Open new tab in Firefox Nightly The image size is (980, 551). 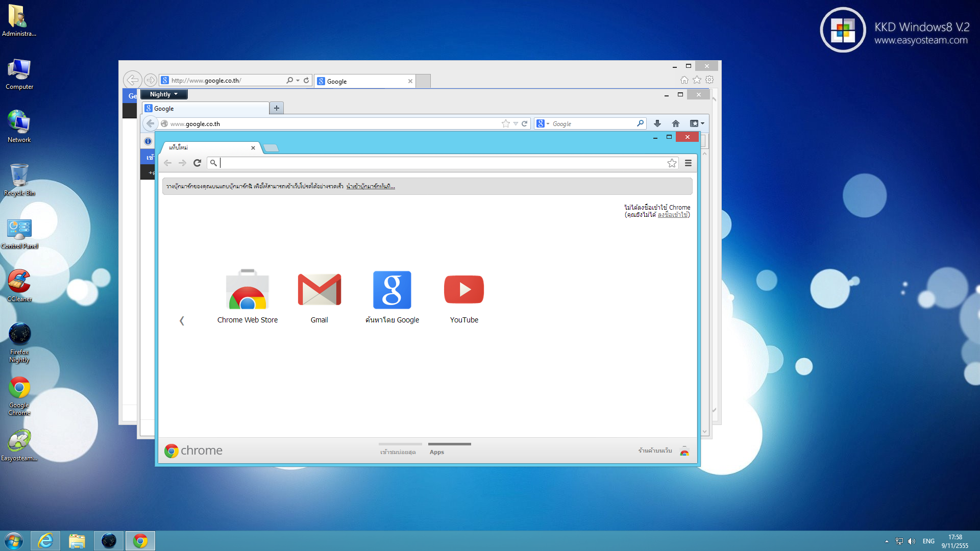pos(277,108)
